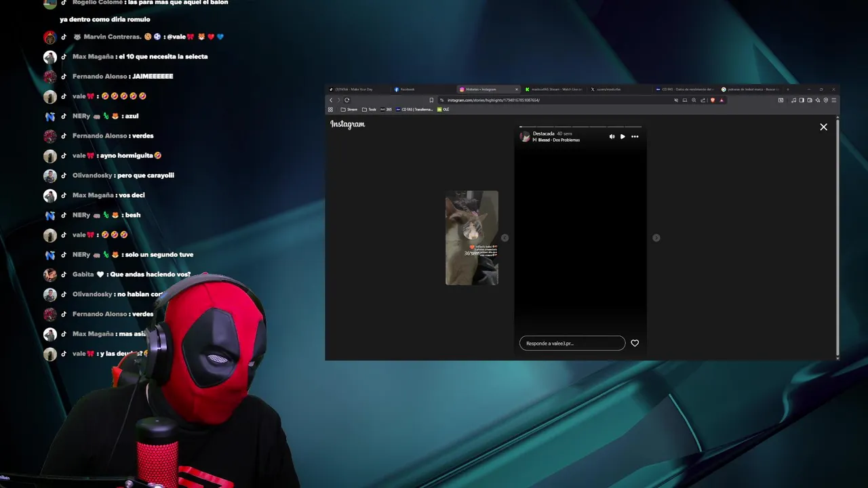Viewport: 868px width, 488px height.
Task: Switch to the CD FAS Datos de rendimiento tab
Action: (684, 89)
